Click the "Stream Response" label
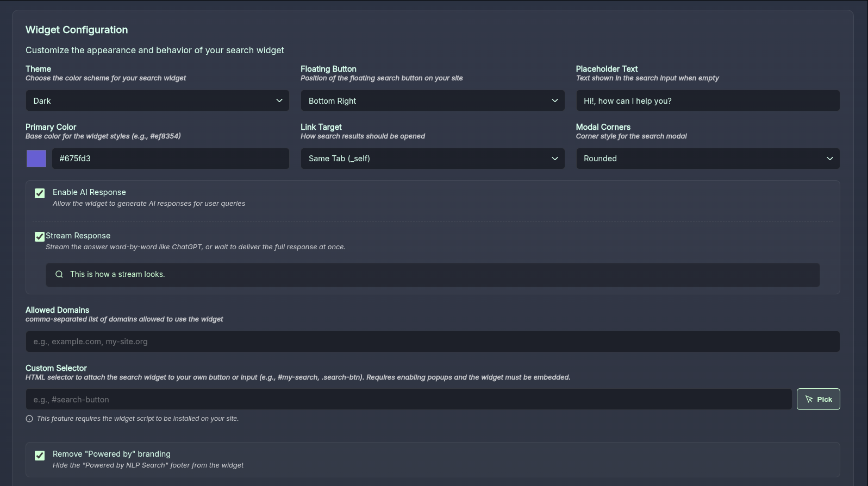Screen dimensions: 868x486 pyautogui.click(x=78, y=236)
